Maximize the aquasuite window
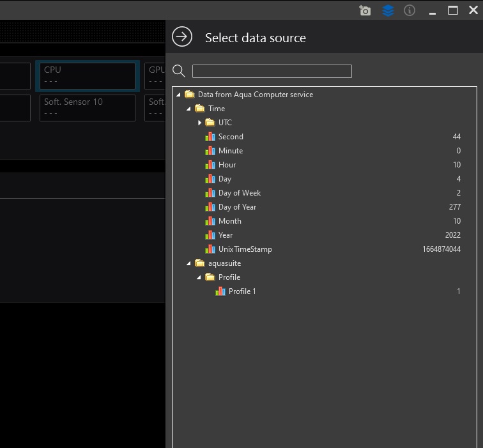Viewport: 483px width, 448px height. click(453, 10)
